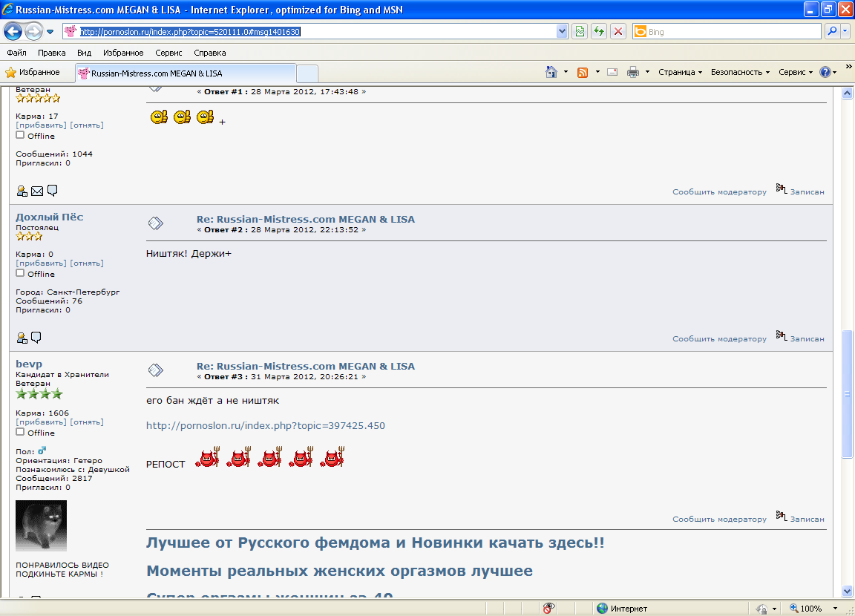Open the Home page icon
Screen dimensions: 855x616
(551, 72)
